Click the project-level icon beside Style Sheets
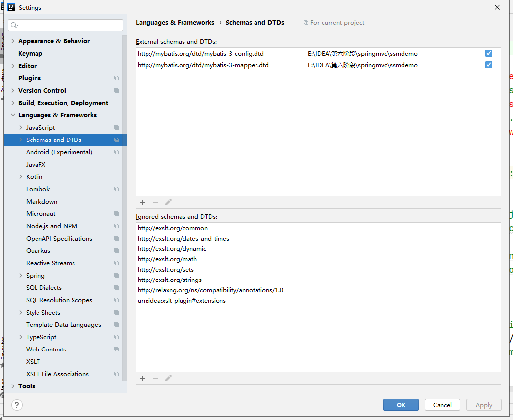513x420 pixels. 116,313
